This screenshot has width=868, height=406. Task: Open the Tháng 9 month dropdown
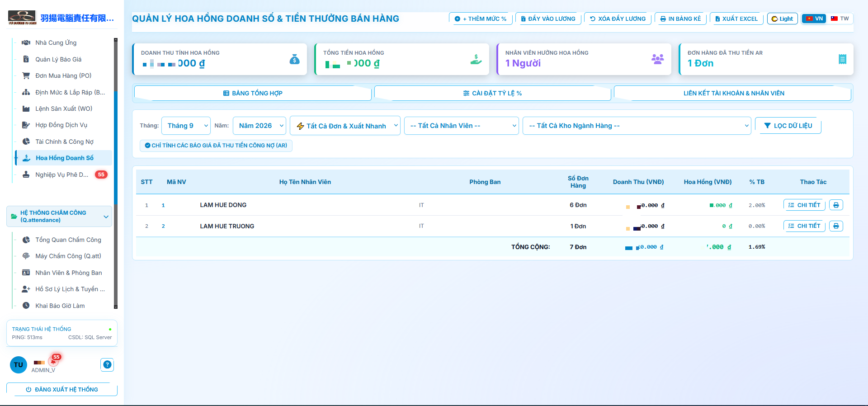(x=186, y=126)
